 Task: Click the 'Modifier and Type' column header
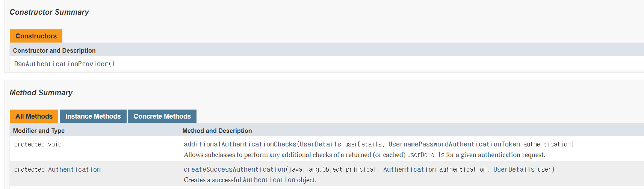pos(39,131)
